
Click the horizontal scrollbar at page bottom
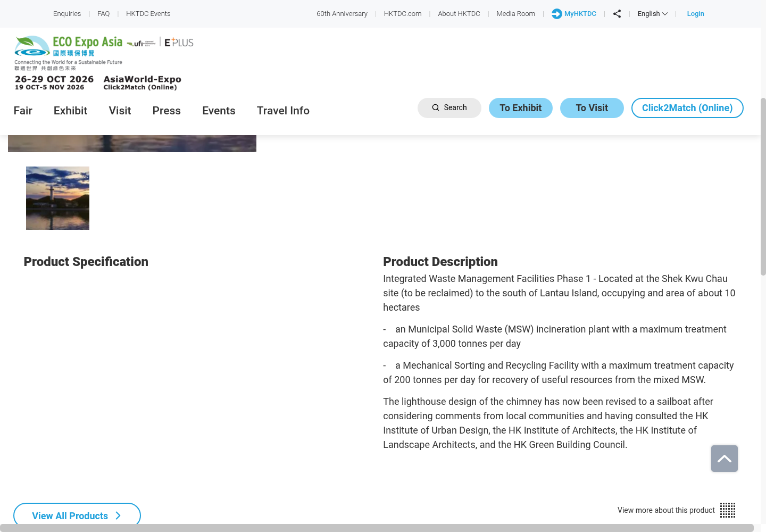point(377,528)
